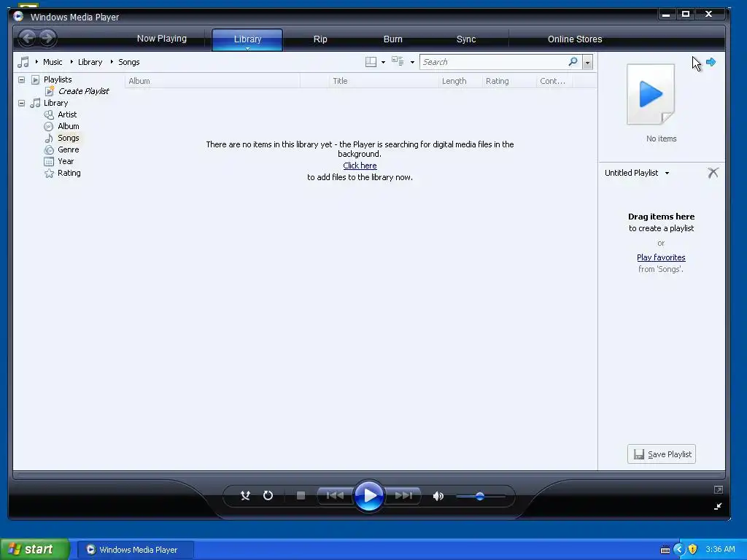Screen dimensions: 747x560
Task: Click the Year calendar icon
Action: point(49,161)
